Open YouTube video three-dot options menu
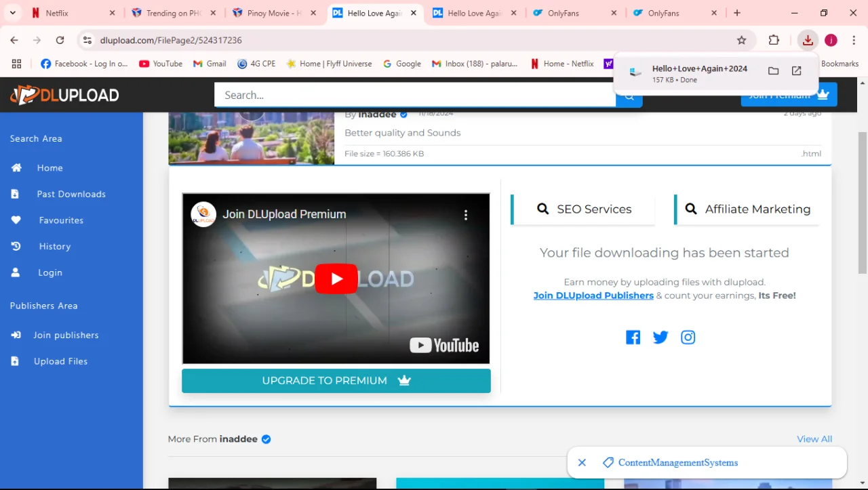 [466, 215]
